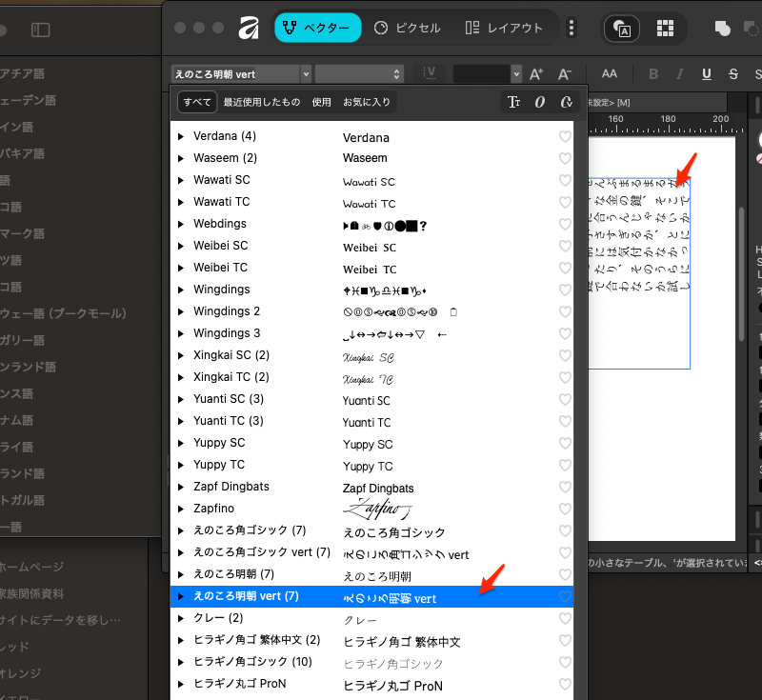This screenshot has height=700, width=762.
Task: Open the レイアウト persona
Action: tap(506, 28)
